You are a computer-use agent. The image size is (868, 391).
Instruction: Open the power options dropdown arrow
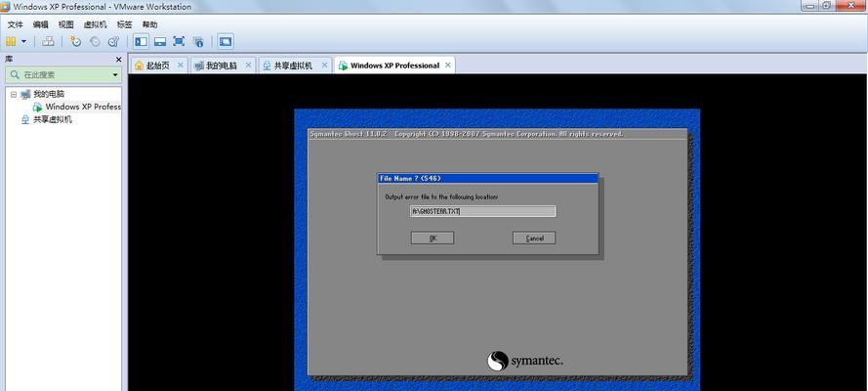(x=23, y=41)
